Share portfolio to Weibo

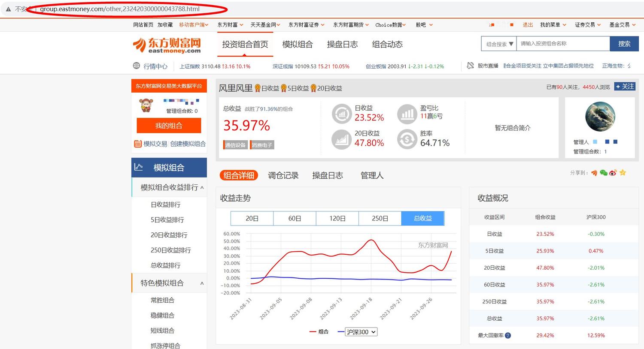point(613,173)
